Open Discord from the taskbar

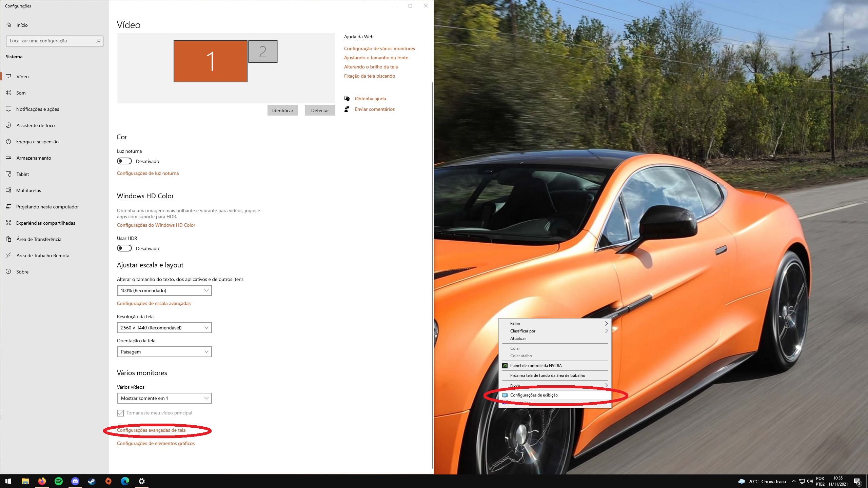pyautogui.click(x=75, y=481)
